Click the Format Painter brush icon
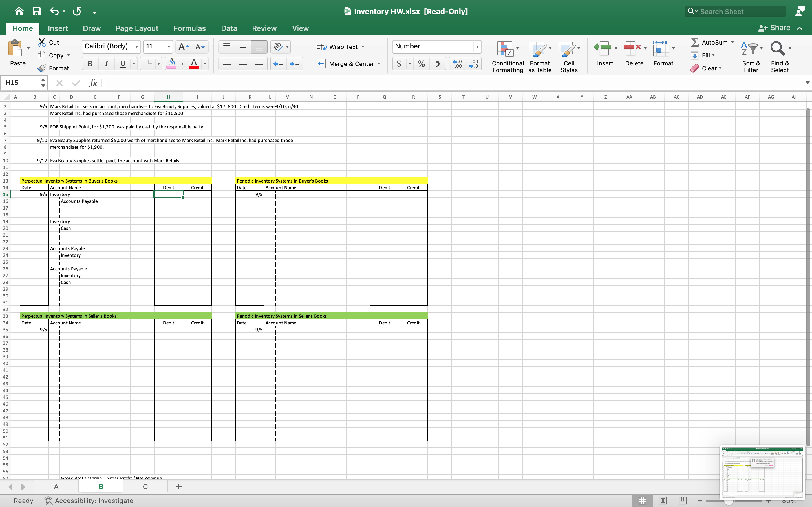The image size is (812, 507). coord(42,68)
